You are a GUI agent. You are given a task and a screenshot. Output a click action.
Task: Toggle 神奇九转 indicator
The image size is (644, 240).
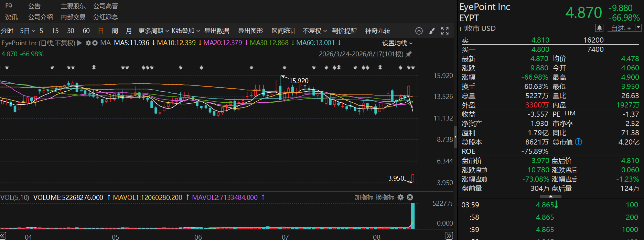(378, 31)
